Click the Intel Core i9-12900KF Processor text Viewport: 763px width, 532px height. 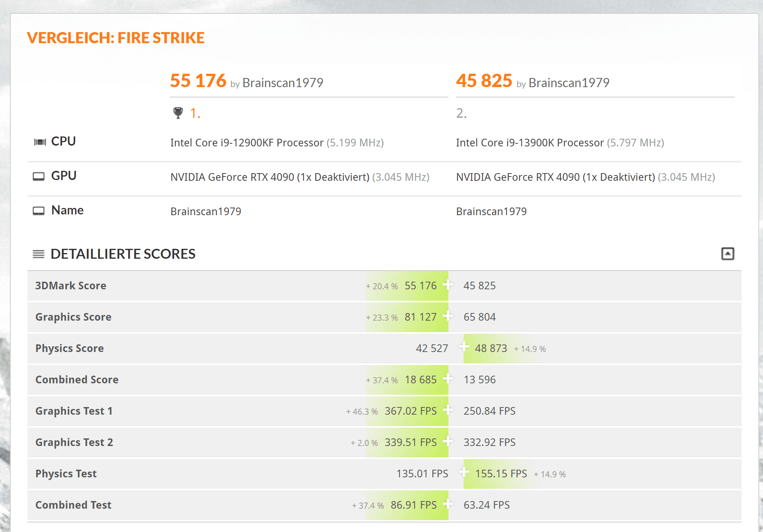point(247,143)
